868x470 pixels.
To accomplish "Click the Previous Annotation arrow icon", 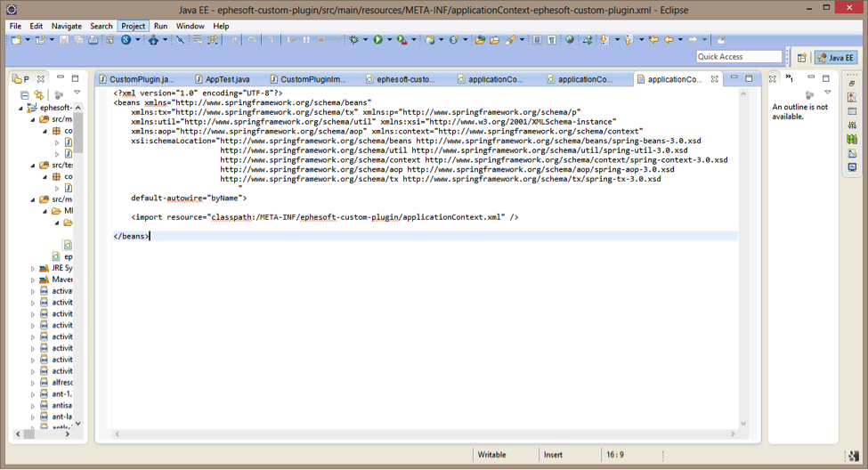I will (x=629, y=40).
